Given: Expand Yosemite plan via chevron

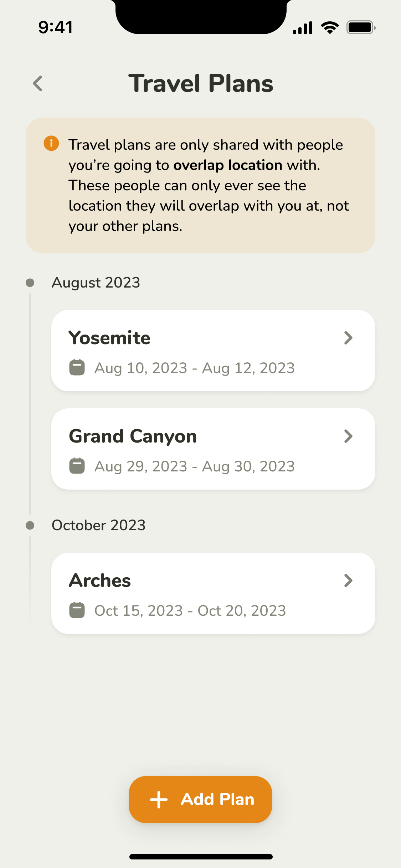Looking at the screenshot, I should pos(348,338).
